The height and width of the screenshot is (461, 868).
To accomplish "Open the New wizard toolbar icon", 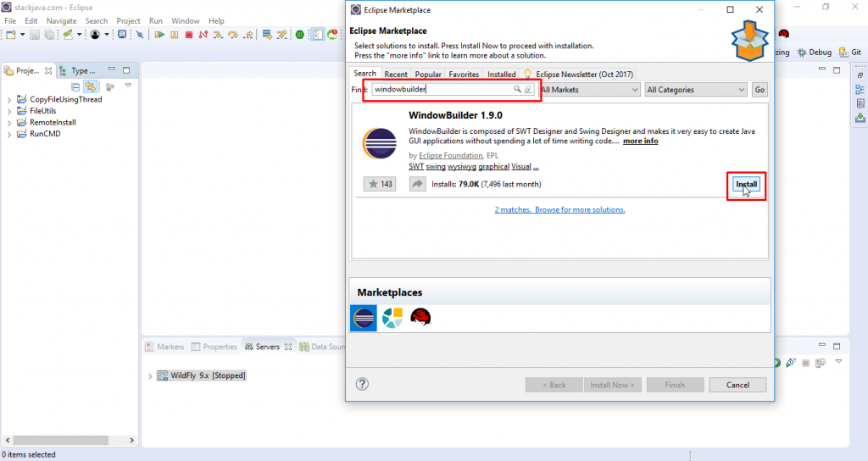I will click(10, 34).
